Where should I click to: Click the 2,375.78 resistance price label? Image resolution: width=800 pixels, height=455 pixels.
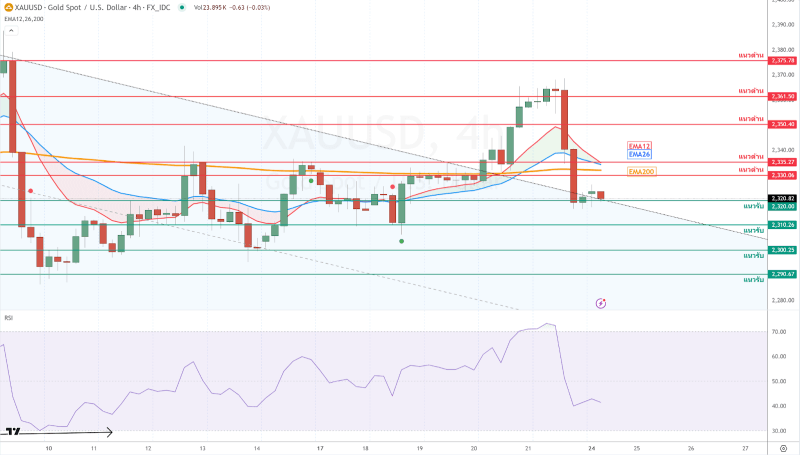[782, 61]
